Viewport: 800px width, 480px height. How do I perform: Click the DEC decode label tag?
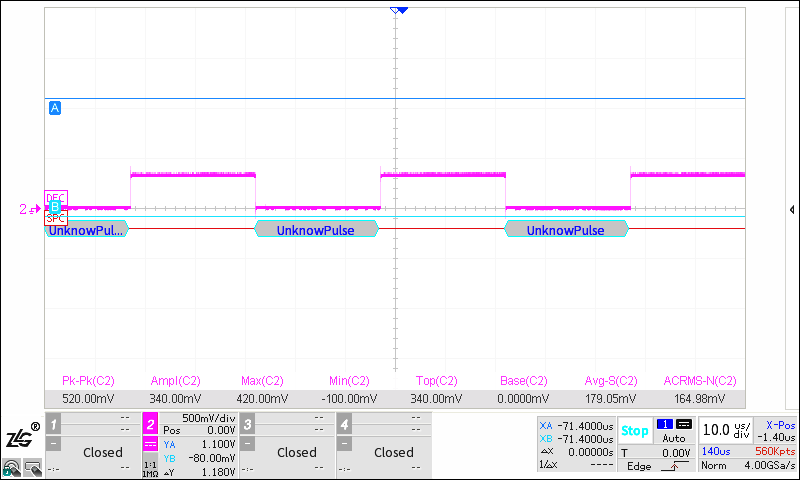(x=56, y=197)
